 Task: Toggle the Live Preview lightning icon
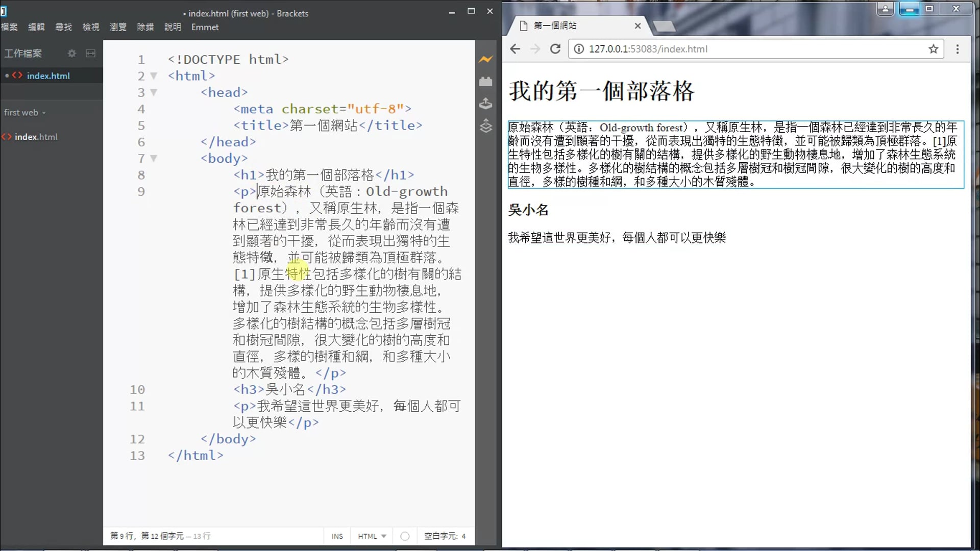[x=485, y=60]
